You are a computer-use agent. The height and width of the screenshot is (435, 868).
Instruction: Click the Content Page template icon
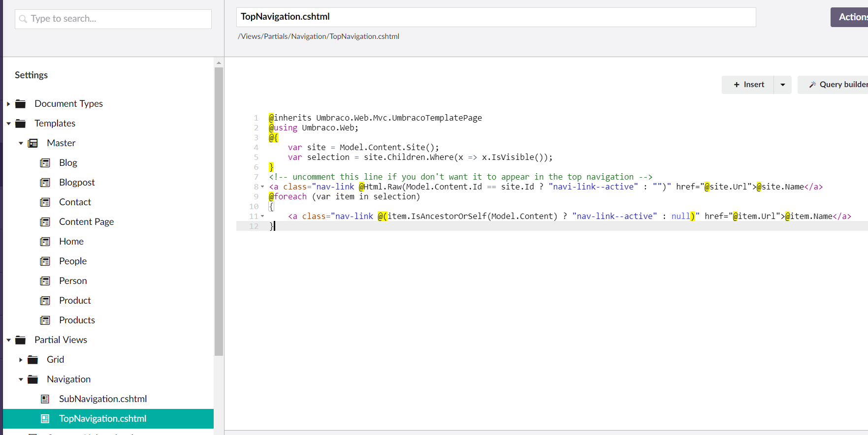(x=45, y=222)
